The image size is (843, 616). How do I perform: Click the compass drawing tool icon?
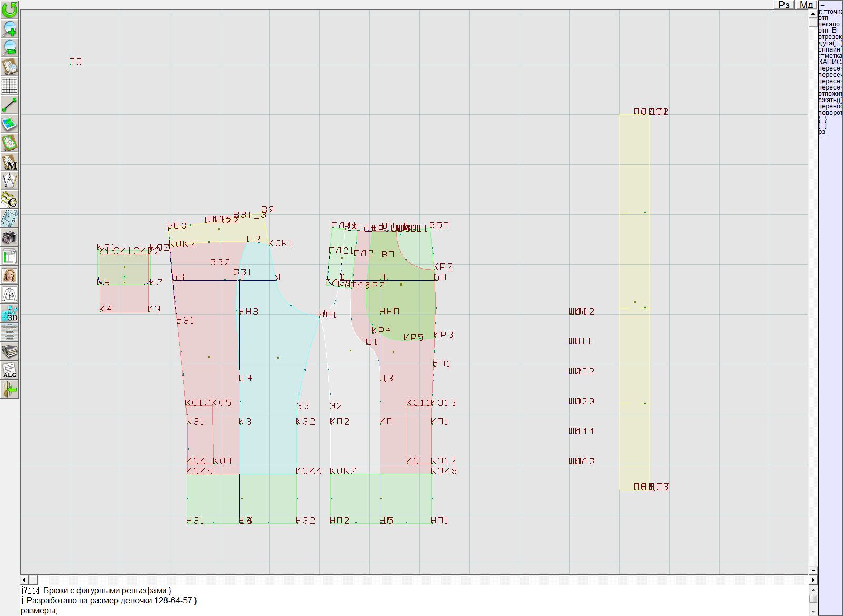9,181
